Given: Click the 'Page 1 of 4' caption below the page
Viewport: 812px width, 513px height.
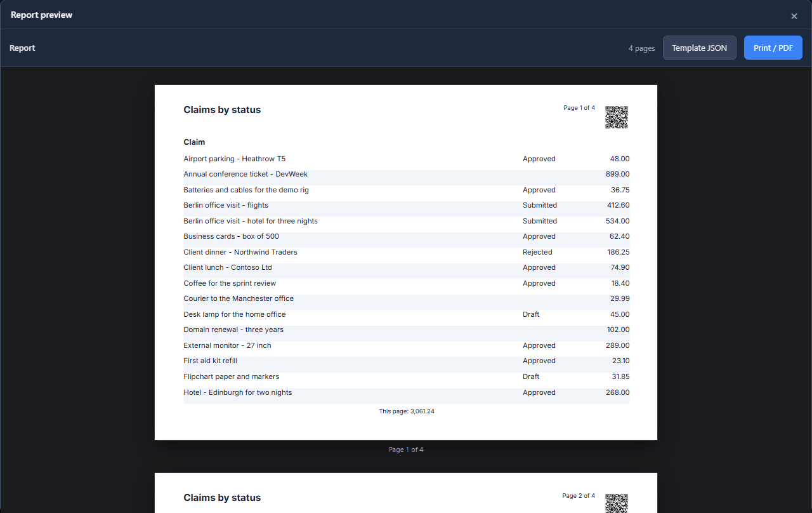Looking at the screenshot, I should [406, 450].
